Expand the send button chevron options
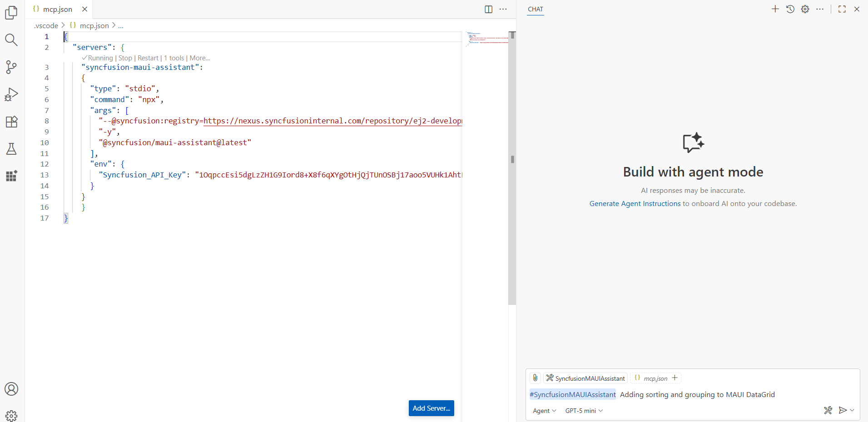 pyautogui.click(x=852, y=410)
